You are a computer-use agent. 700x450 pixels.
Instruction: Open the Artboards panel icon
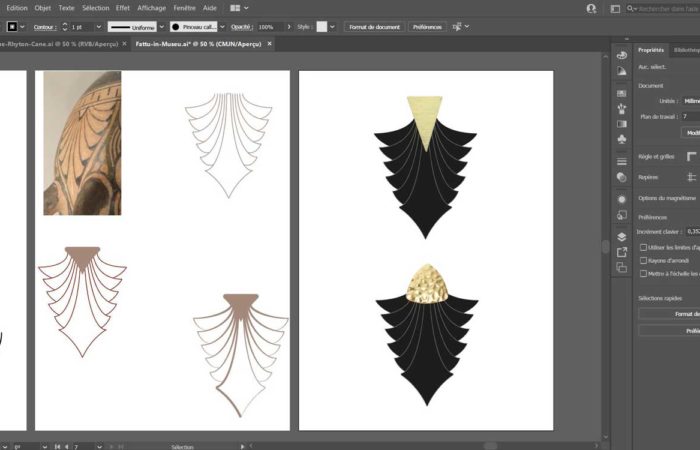(x=621, y=268)
